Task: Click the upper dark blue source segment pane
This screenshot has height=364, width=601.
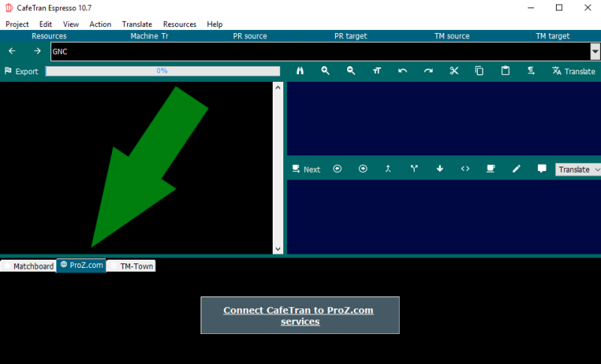Action: click(444, 119)
